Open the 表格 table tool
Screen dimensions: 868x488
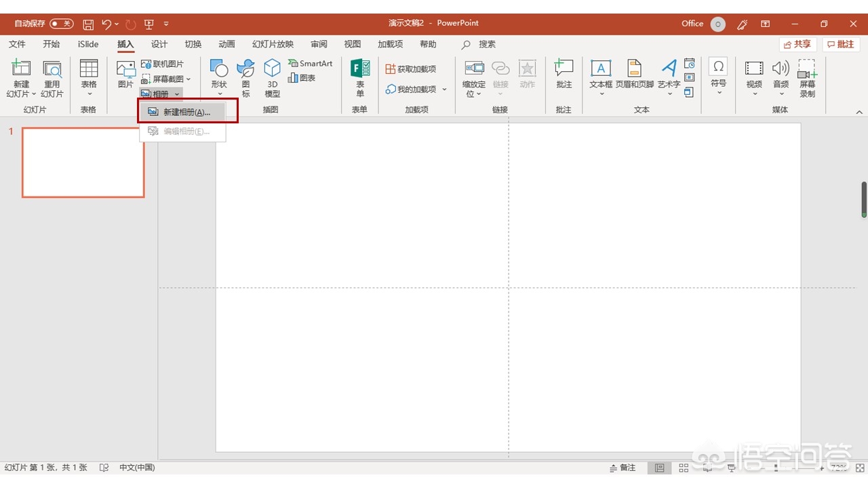pos(89,77)
